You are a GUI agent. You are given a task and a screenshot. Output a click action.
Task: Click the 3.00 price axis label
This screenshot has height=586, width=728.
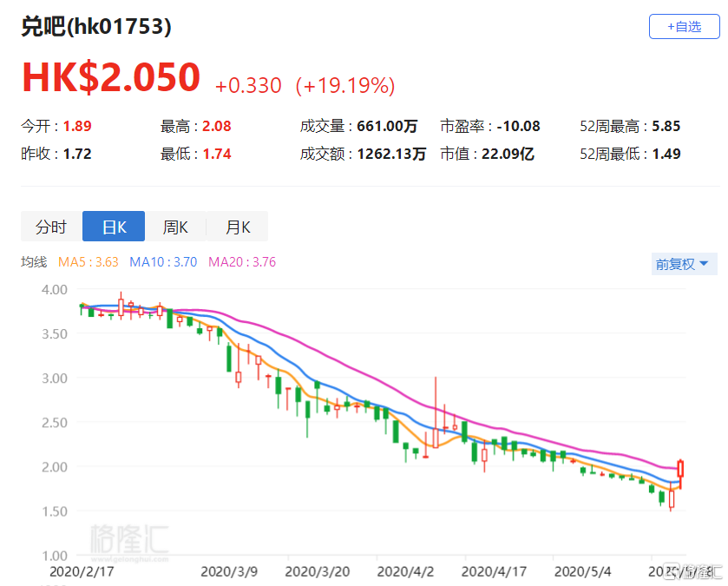[x=55, y=378]
